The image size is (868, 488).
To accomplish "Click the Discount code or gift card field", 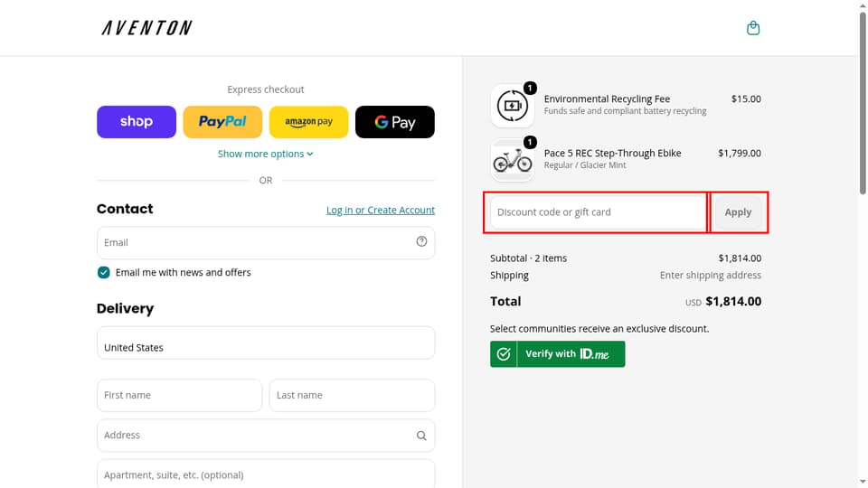I will coord(599,212).
